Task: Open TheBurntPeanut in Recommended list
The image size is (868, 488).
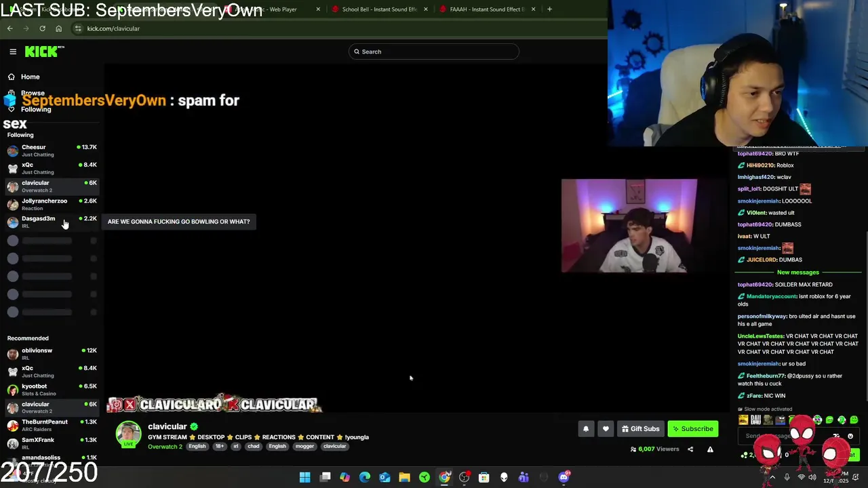Action: point(52,425)
